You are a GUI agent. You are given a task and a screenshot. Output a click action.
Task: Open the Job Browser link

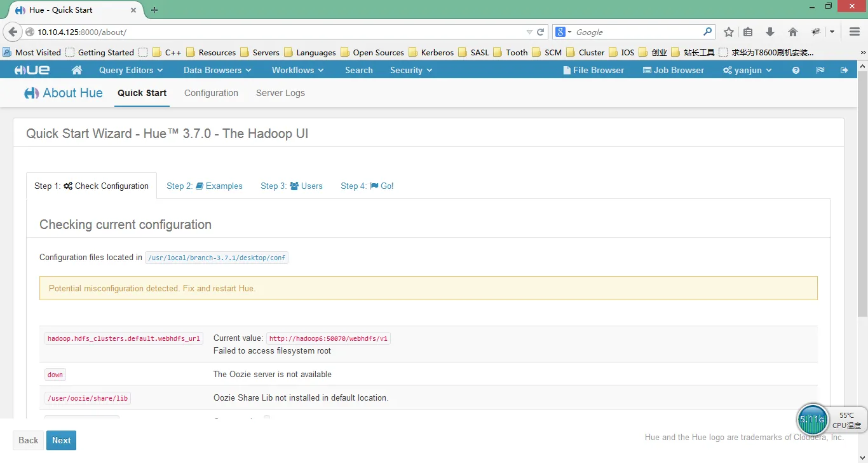(x=674, y=70)
